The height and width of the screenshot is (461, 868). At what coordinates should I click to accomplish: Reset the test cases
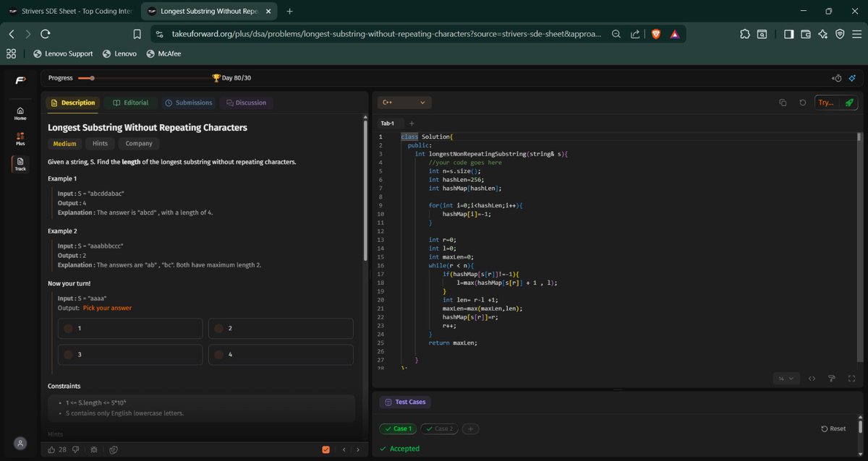click(833, 428)
